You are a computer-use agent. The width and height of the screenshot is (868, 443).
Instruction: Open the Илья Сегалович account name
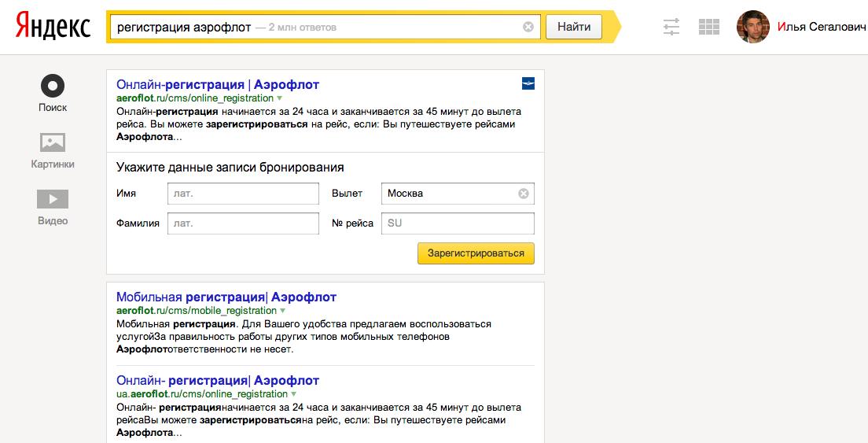pos(822,27)
